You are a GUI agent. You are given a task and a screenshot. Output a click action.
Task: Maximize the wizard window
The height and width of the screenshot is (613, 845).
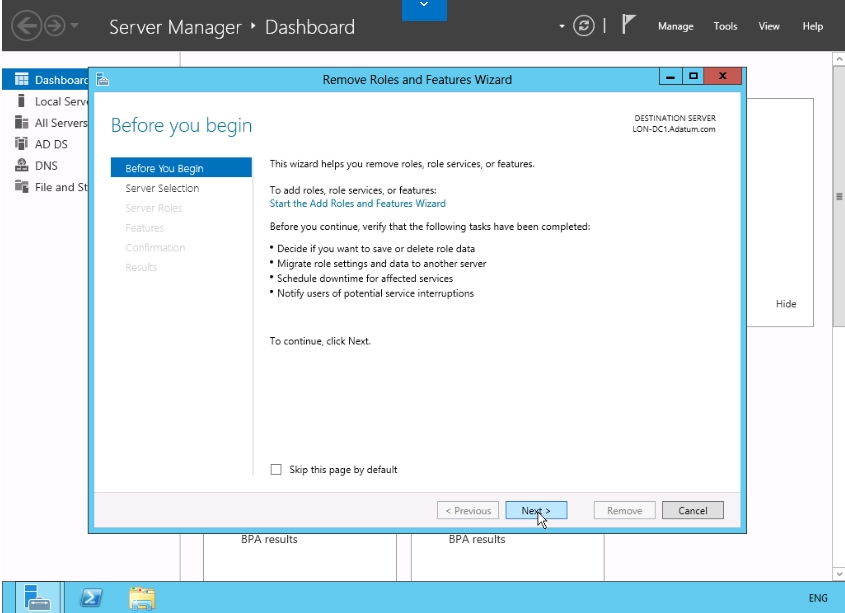693,77
